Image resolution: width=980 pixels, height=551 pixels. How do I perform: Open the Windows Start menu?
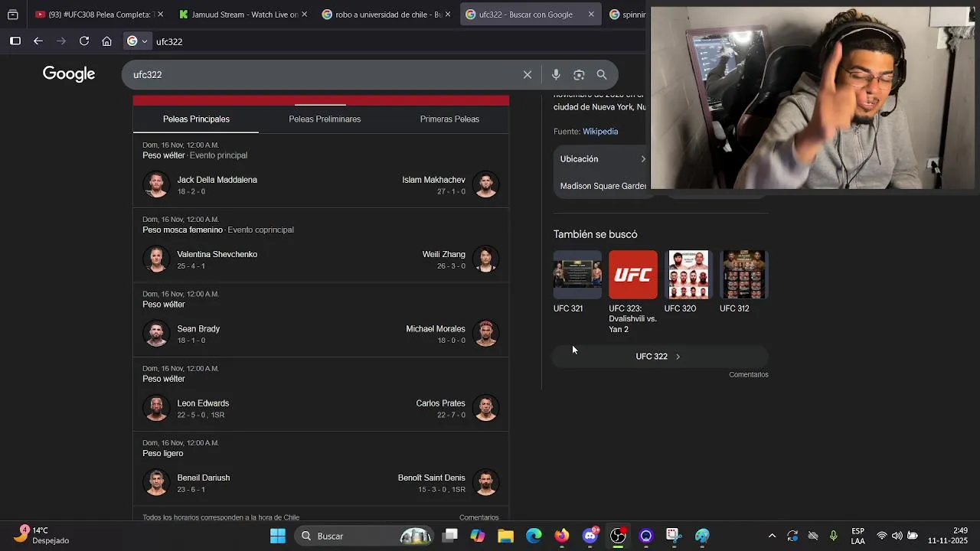(x=278, y=536)
